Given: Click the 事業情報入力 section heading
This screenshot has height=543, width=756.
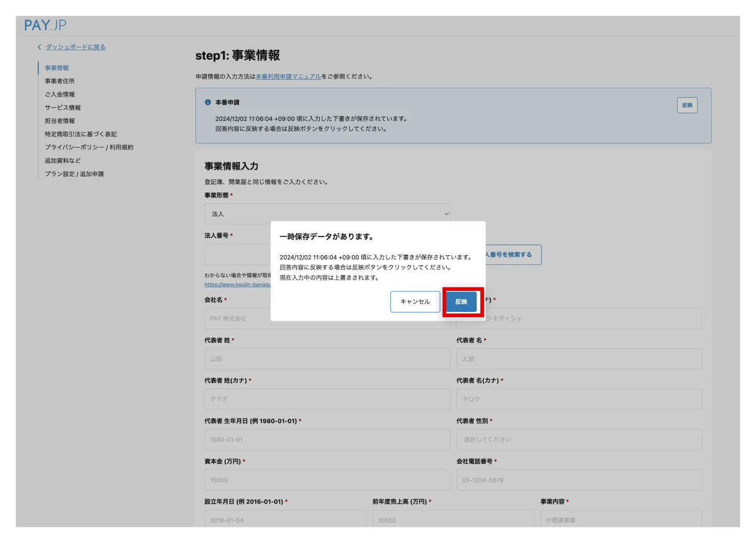Looking at the screenshot, I should (x=232, y=166).
